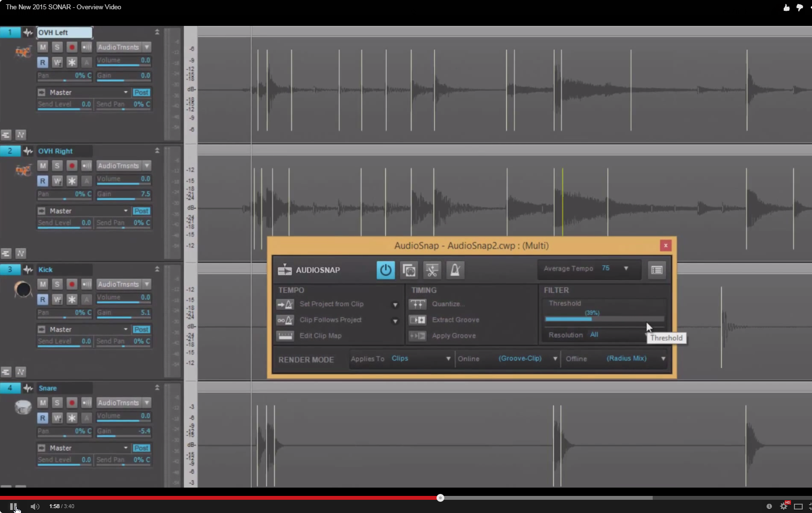Click Extract Groove

click(x=456, y=320)
